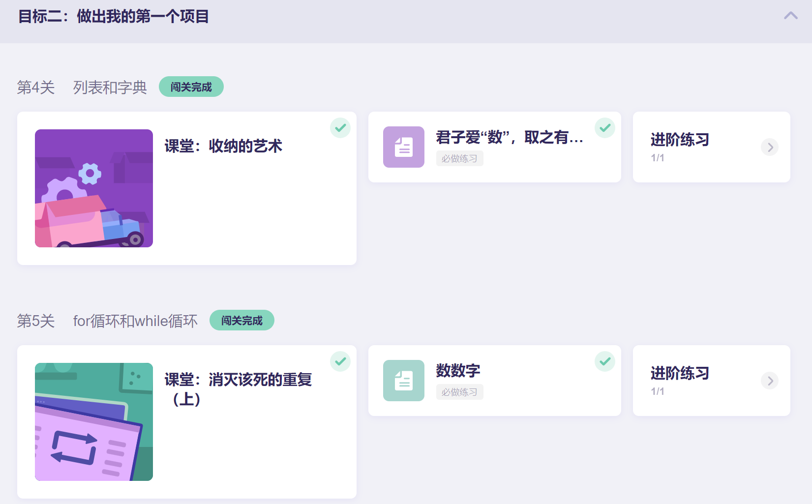Click 必做练习 tag under 君子爱数

pyautogui.click(x=459, y=158)
